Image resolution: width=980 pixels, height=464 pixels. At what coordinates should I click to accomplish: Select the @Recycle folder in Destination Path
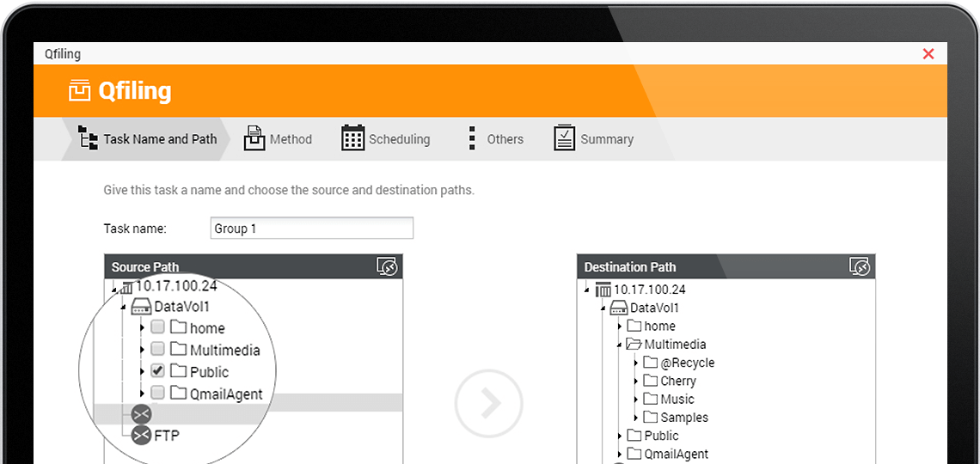point(688,363)
